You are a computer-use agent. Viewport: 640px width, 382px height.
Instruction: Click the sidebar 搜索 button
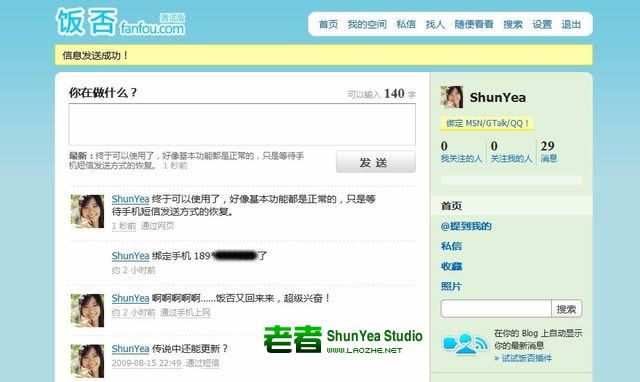pyautogui.click(x=567, y=309)
